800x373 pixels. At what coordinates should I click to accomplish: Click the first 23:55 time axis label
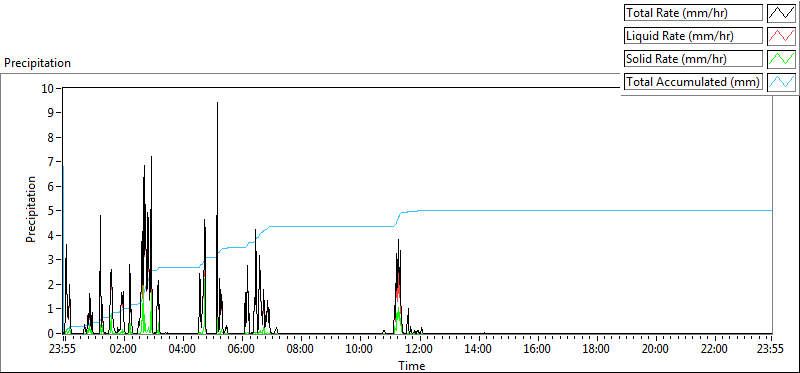click(x=63, y=349)
